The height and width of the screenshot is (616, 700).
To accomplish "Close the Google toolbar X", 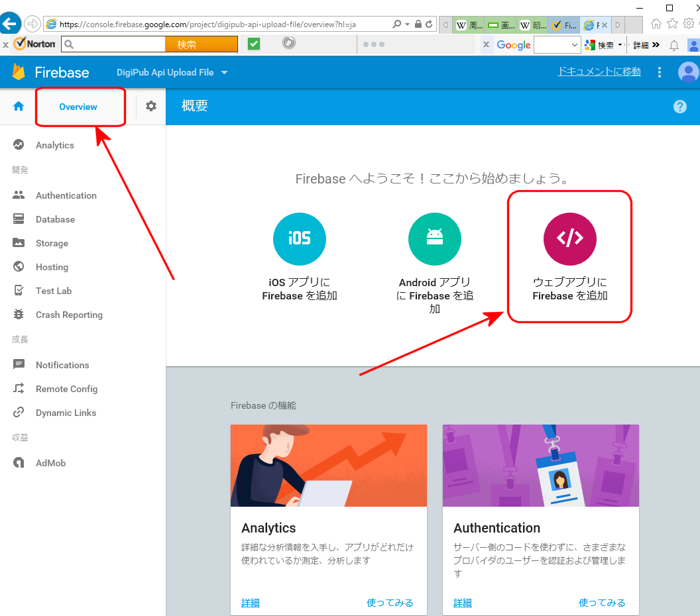I will (x=486, y=44).
